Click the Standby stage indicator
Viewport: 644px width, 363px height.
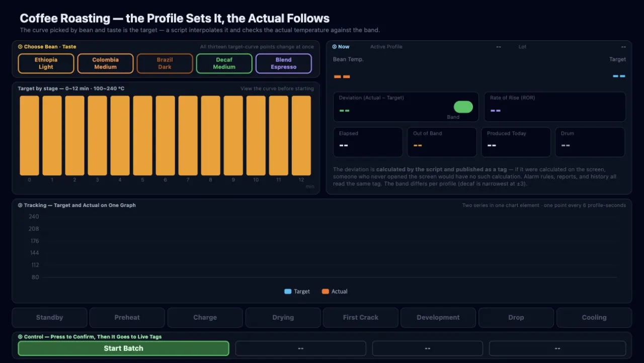49,318
